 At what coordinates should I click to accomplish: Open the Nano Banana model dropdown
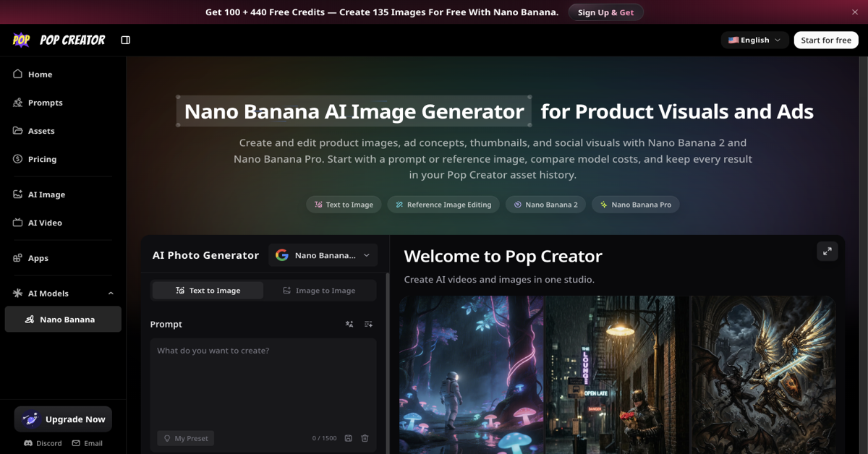coord(323,255)
